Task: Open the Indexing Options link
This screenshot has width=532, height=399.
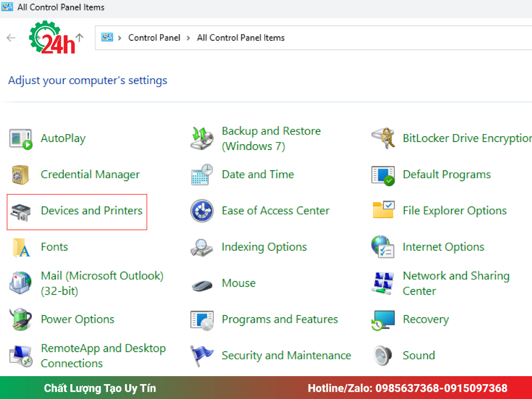Action: 264,247
